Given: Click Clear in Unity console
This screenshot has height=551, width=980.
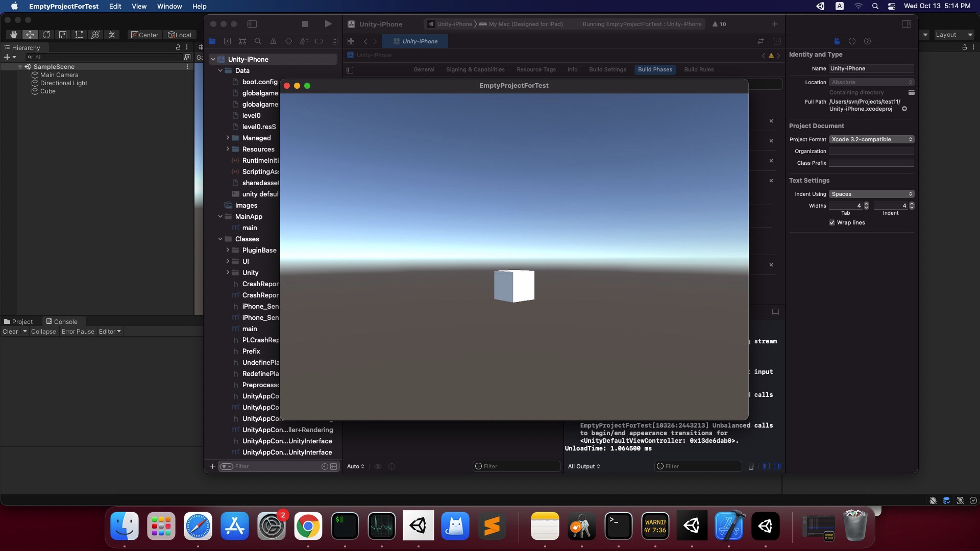Looking at the screenshot, I should tap(10, 332).
